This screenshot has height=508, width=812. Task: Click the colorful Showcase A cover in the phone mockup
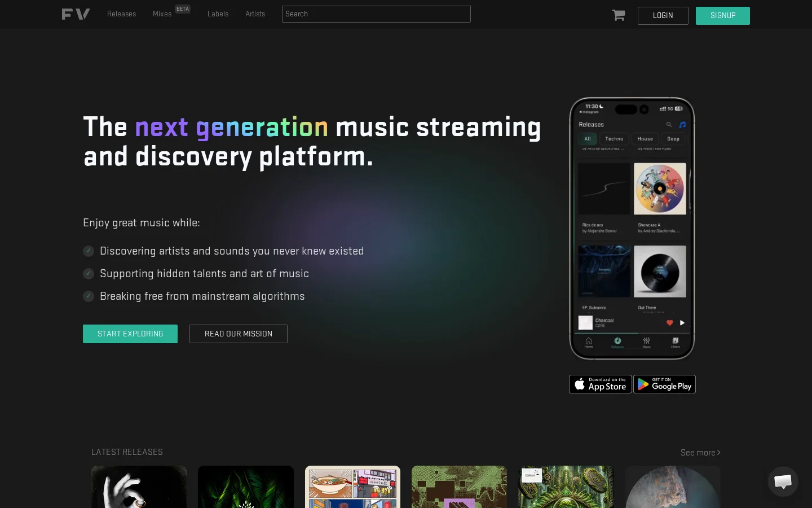point(660,189)
